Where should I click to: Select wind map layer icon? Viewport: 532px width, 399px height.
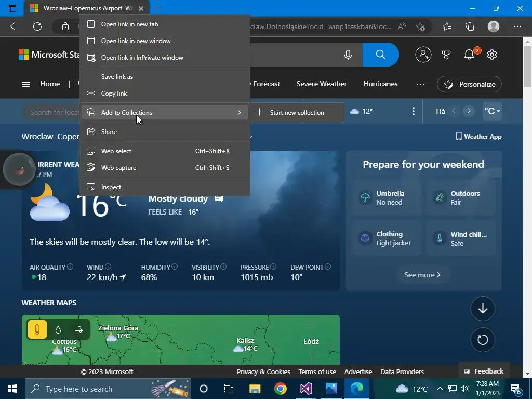79,329
